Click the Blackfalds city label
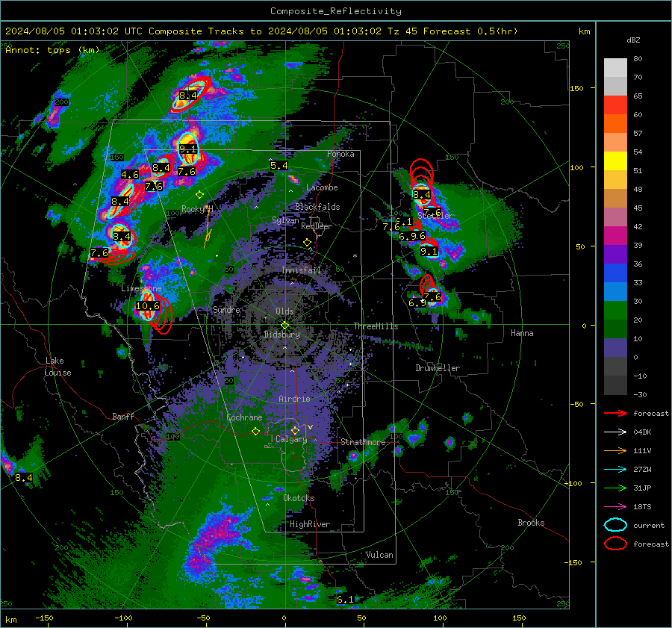672x628 pixels. tap(317, 207)
